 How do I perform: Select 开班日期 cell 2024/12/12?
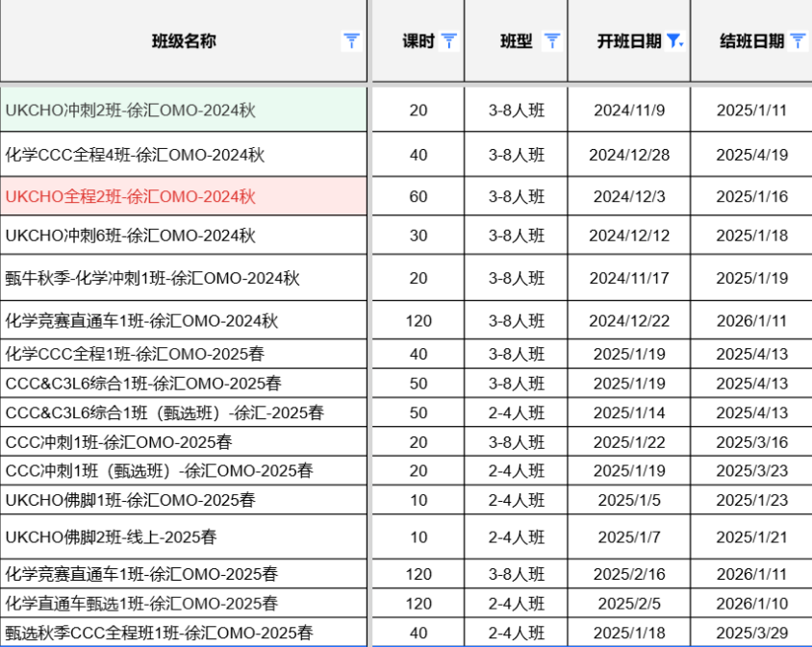tap(628, 235)
